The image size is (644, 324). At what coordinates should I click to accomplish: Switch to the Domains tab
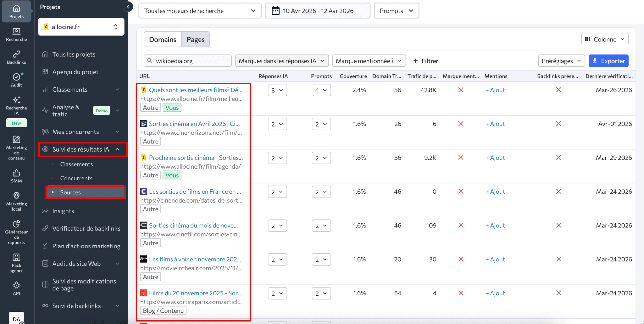[x=163, y=39]
